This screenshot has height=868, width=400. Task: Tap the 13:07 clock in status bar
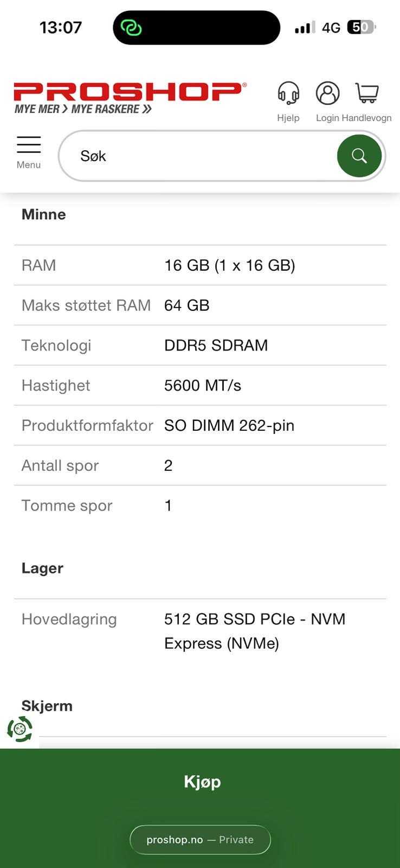click(61, 27)
